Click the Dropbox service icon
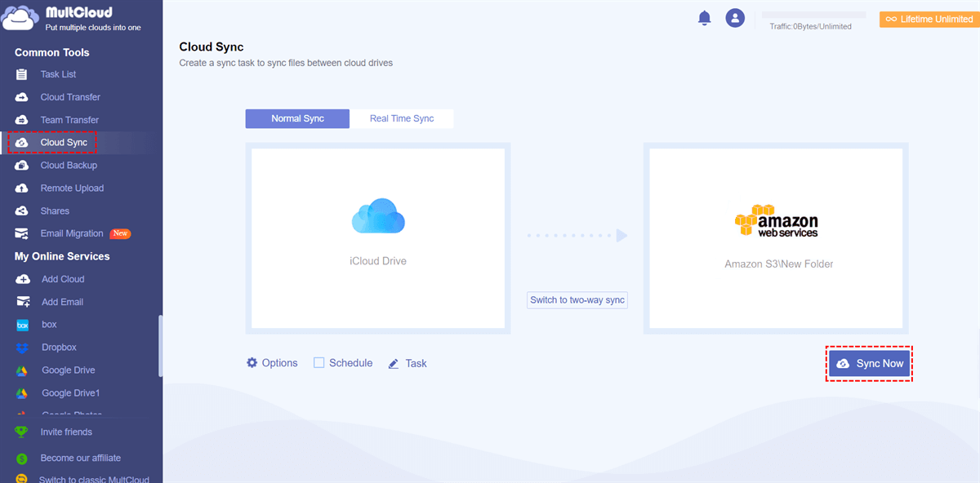Viewport: 980px width, 483px height. 23,348
